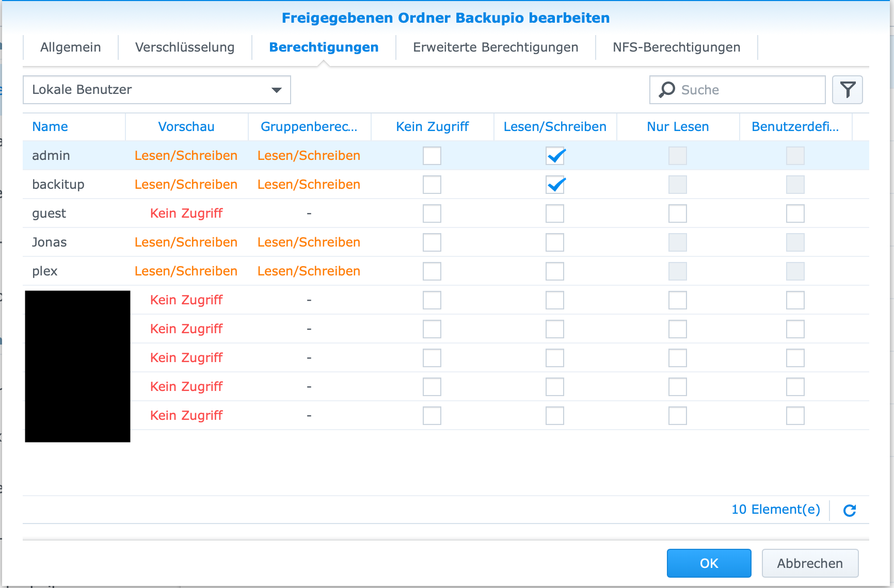Click the refresh icon to reload list
Viewport: 894px width, 588px height.
(849, 510)
